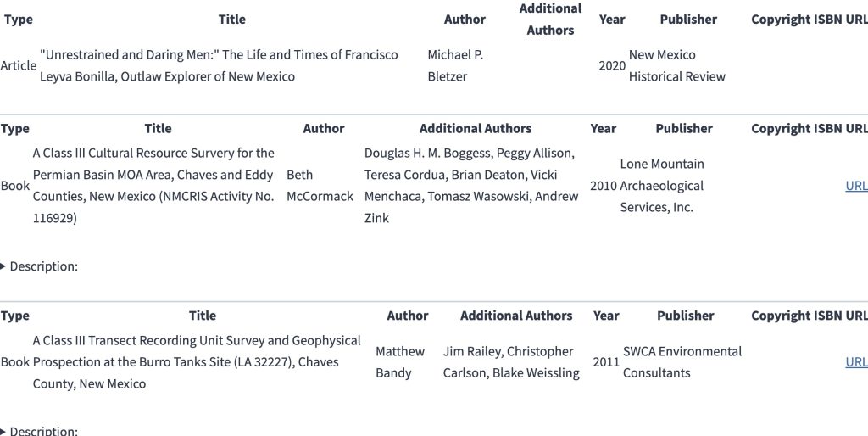Image resolution: width=868 pixels, height=436 pixels.
Task: Click the Additional Authors header above Jim Railey
Action: (x=516, y=316)
